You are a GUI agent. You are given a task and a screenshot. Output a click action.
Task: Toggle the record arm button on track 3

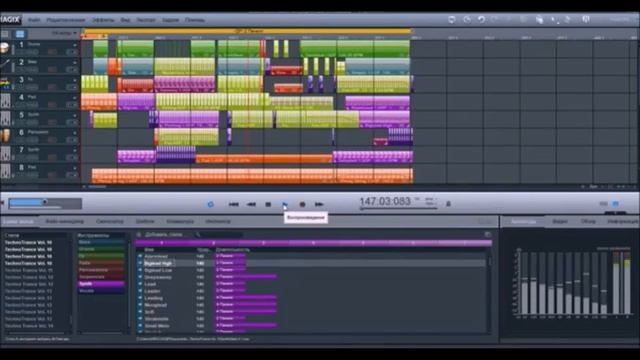click(x=52, y=87)
